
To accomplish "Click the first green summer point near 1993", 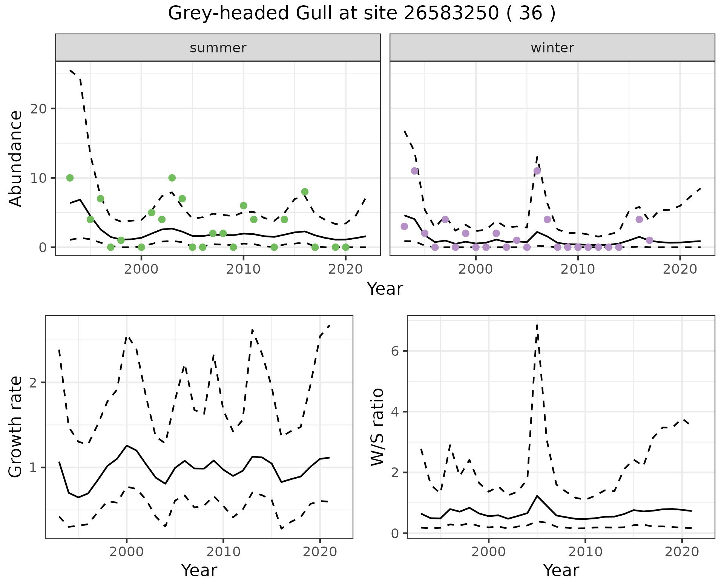I will pos(70,178).
